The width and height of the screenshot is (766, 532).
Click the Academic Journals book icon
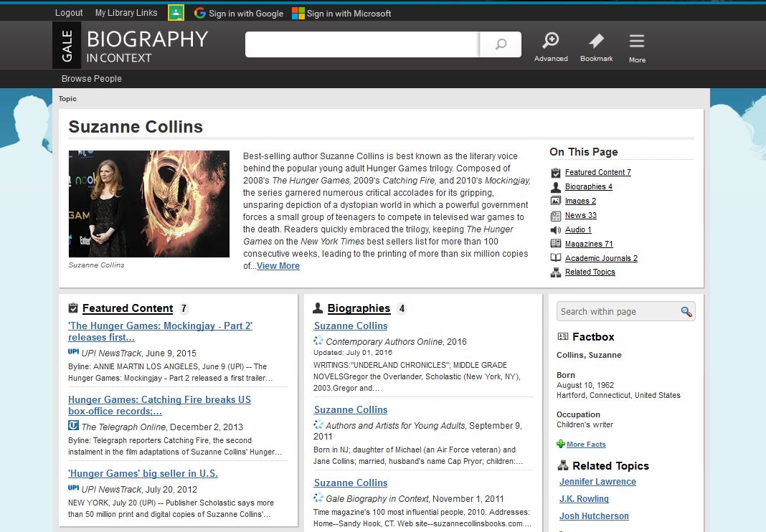(555, 257)
